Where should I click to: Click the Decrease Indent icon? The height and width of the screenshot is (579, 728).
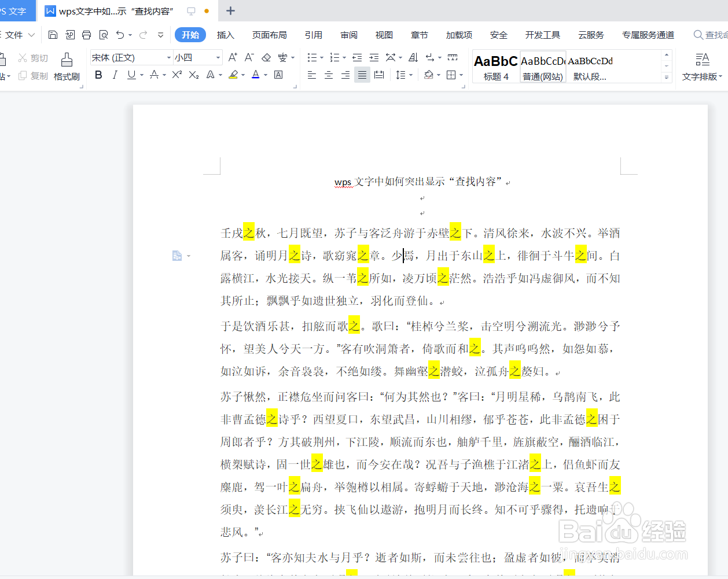tap(357, 57)
